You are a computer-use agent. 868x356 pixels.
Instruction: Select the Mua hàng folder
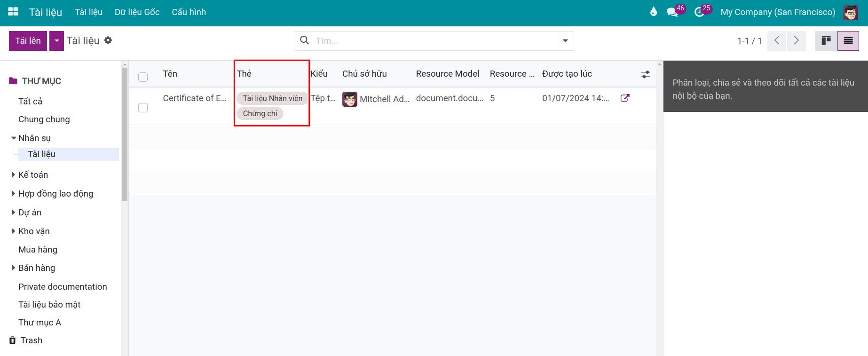[38, 250]
